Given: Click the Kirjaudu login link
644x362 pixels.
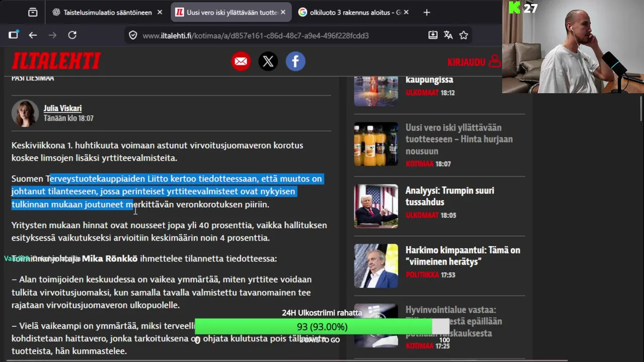Looking at the screenshot, I should (466, 62).
